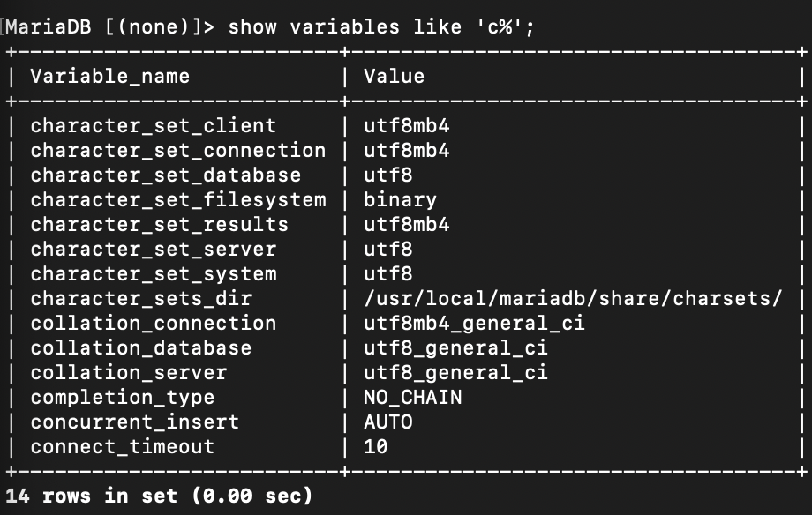Click the NO_CHAIN value
The image size is (812, 515).
(412, 398)
